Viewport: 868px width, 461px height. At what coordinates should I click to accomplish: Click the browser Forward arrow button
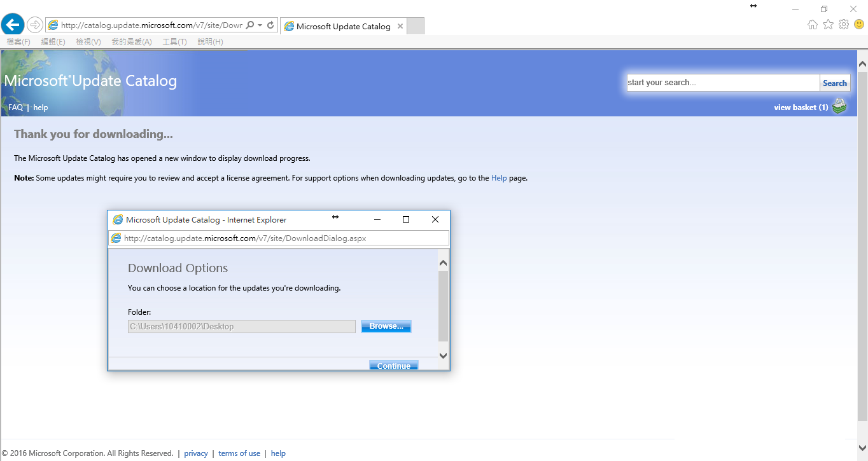[34, 25]
